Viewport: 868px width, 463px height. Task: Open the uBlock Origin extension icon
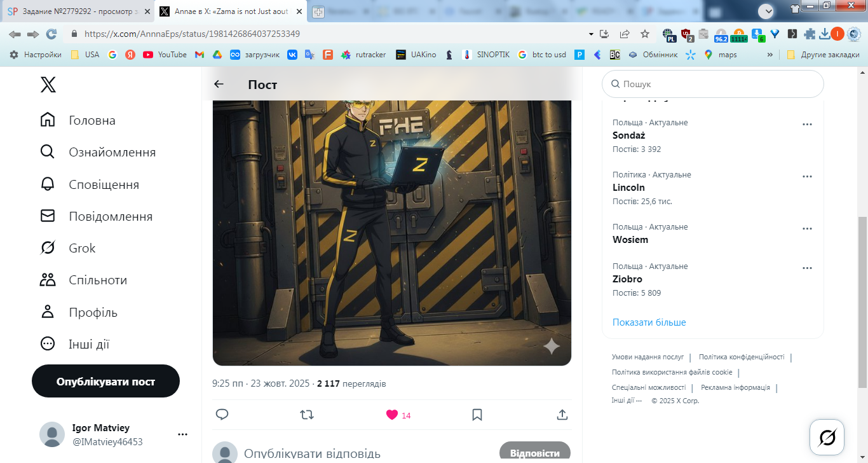coord(686,34)
